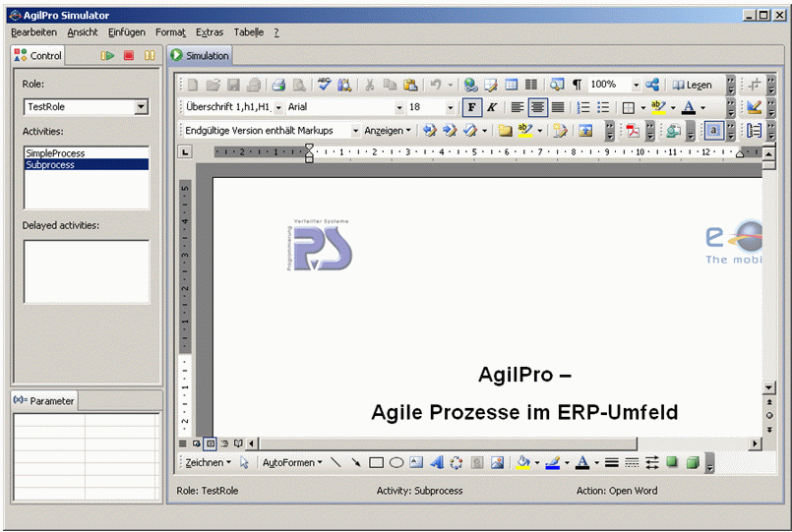Switch to the Control tab
The width and height of the screenshot is (792, 532).
pyautogui.click(x=38, y=55)
